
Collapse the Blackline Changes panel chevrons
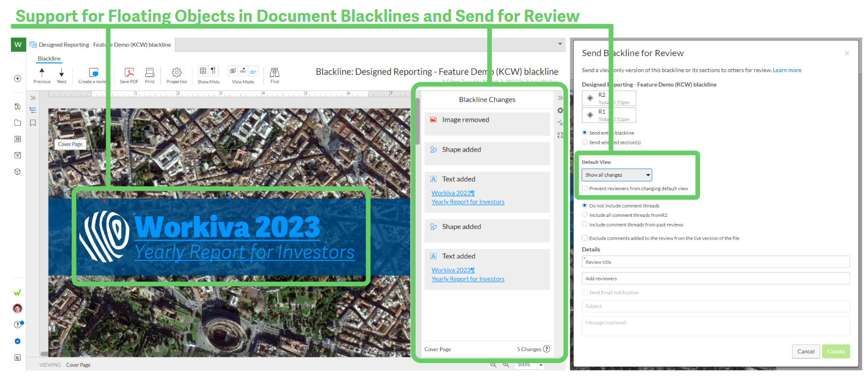coord(560,98)
